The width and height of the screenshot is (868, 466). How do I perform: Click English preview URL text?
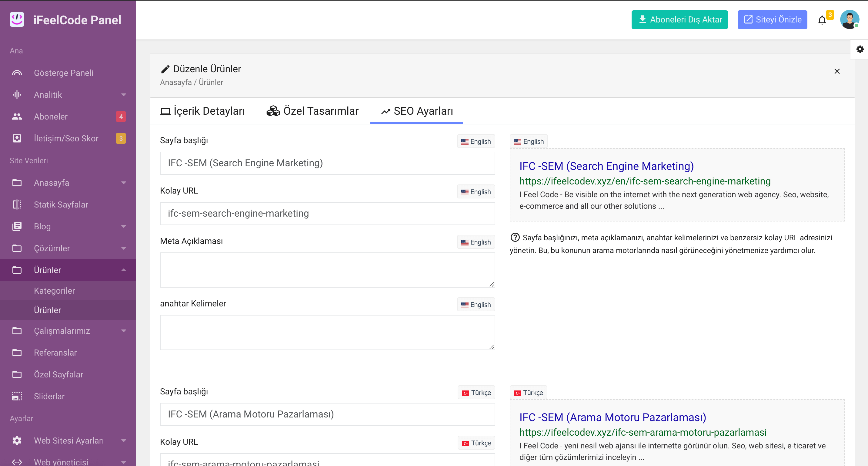(x=645, y=181)
